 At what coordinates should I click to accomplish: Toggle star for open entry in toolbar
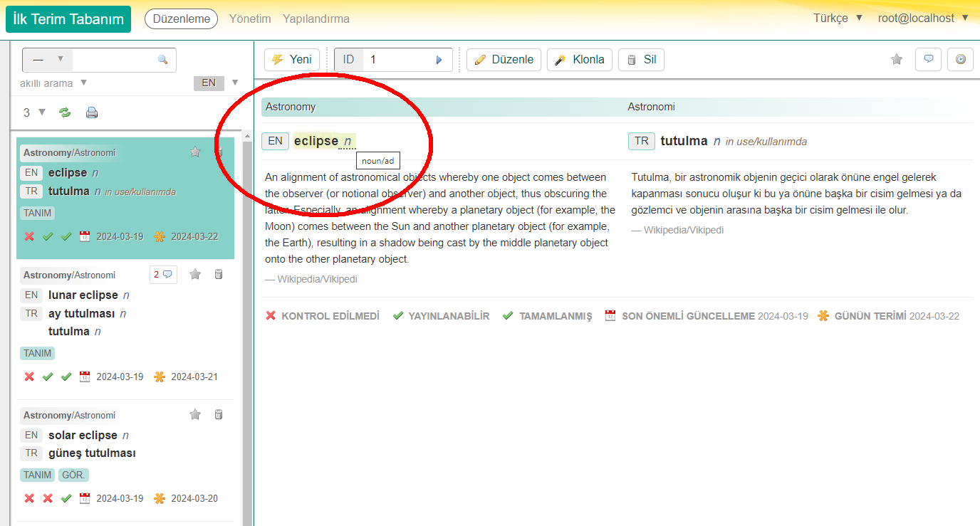coord(897,60)
